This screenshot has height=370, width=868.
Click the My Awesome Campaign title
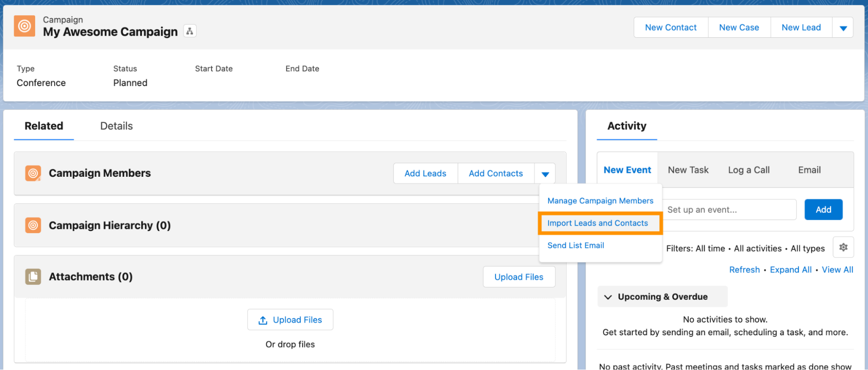(x=110, y=32)
